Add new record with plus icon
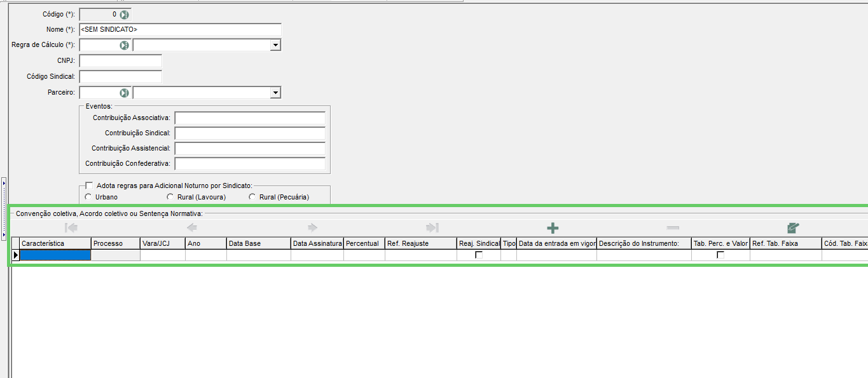The image size is (868, 378). [x=553, y=227]
